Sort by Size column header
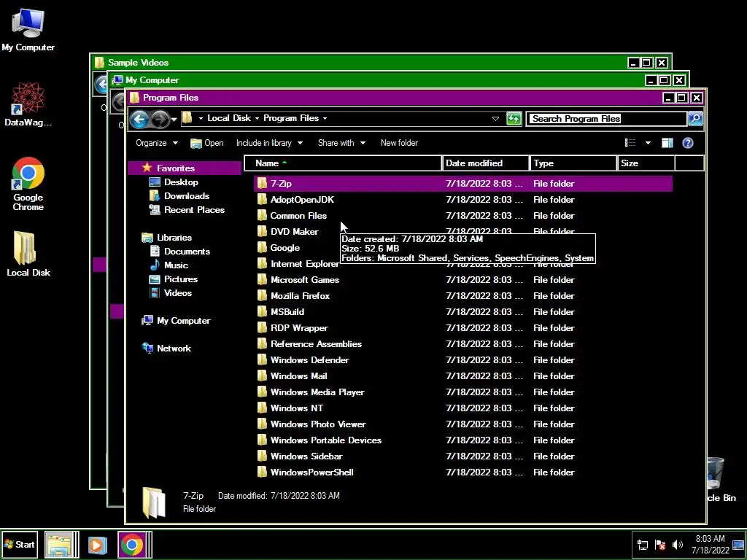This screenshot has height=560, width=747. point(646,163)
